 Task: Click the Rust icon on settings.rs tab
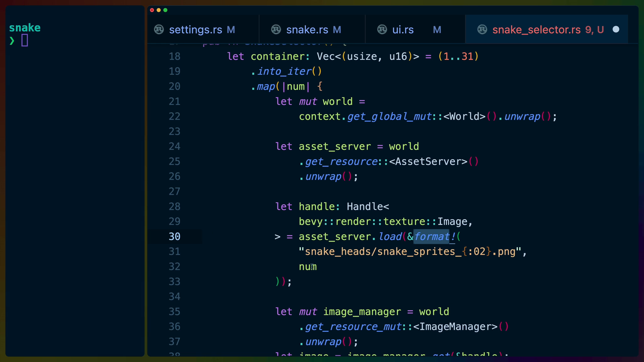[159, 30]
